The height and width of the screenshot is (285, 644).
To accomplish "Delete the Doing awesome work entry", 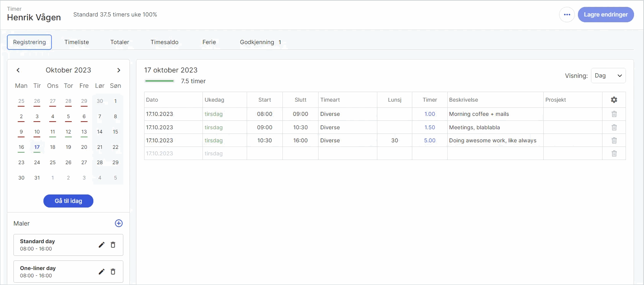I will click(614, 140).
